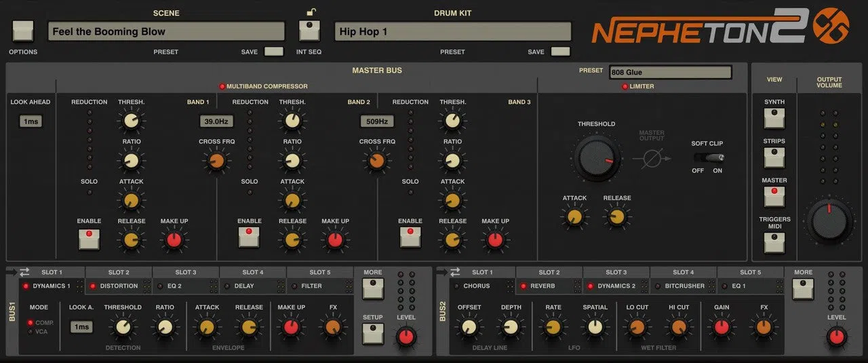The height and width of the screenshot is (363, 868).
Task: Open the SCENE preset field
Action: click(x=166, y=31)
